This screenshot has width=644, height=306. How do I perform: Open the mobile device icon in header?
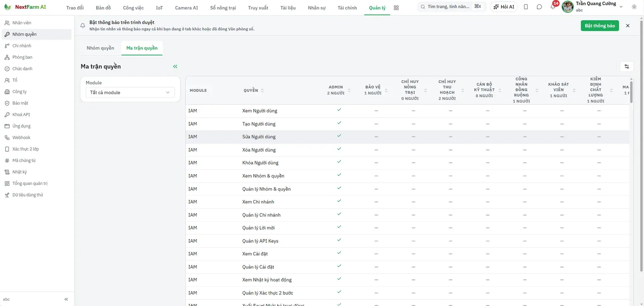[526, 7]
